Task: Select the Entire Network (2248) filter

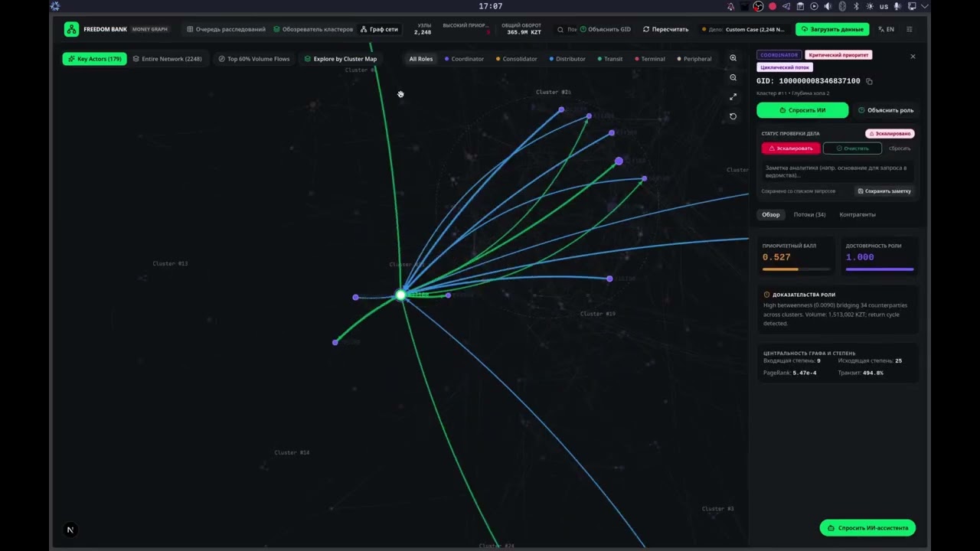Action: point(167,59)
